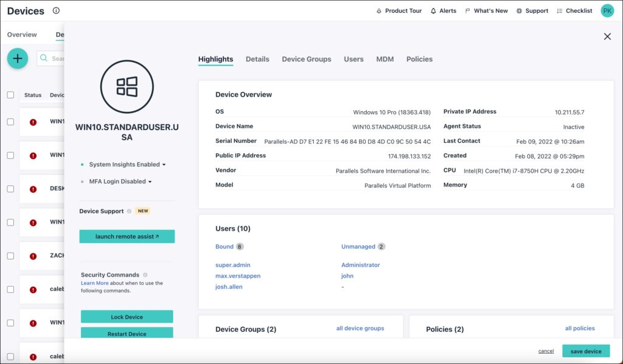Expand System Insights Enabled dropdown

coord(164,165)
